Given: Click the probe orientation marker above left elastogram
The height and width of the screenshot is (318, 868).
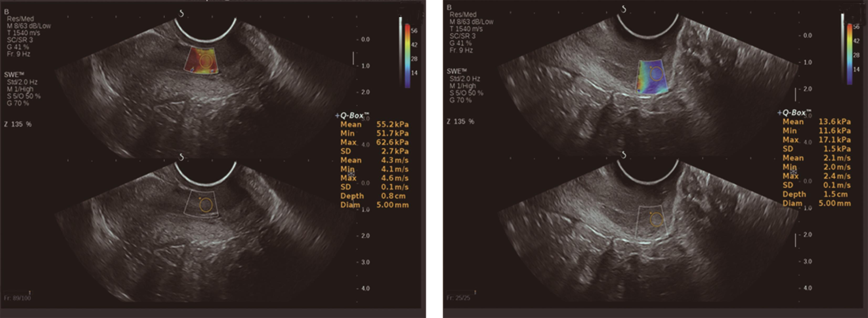Looking at the screenshot, I should pos(182,13).
